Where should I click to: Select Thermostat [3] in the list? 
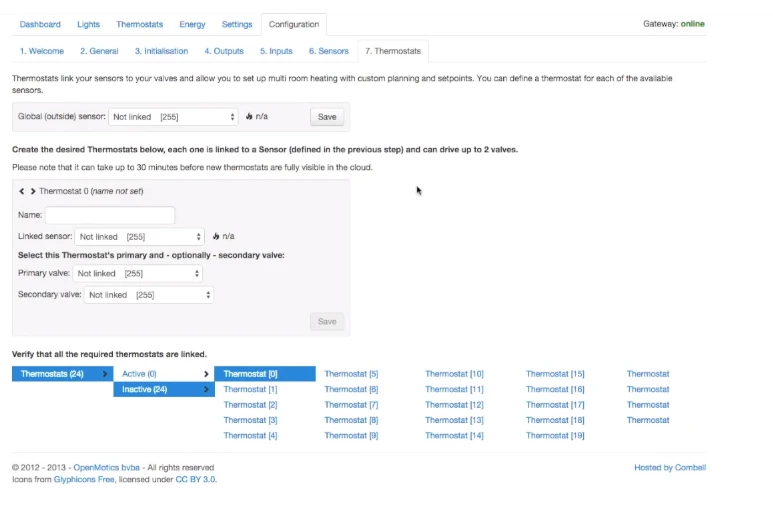[x=250, y=420]
